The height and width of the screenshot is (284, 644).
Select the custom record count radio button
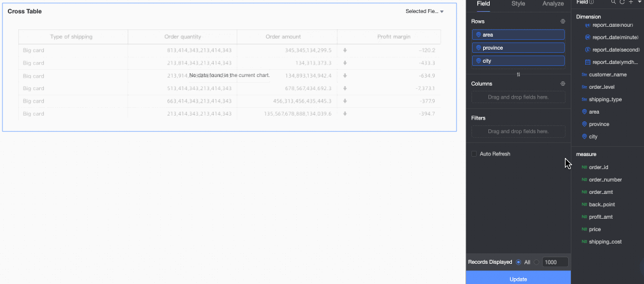536,262
